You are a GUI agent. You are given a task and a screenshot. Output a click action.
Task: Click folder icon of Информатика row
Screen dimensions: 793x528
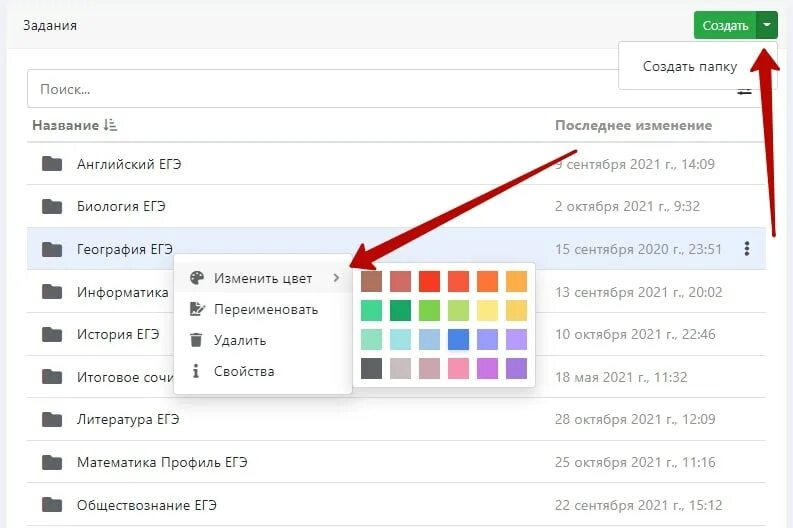[x=52, y=292]
